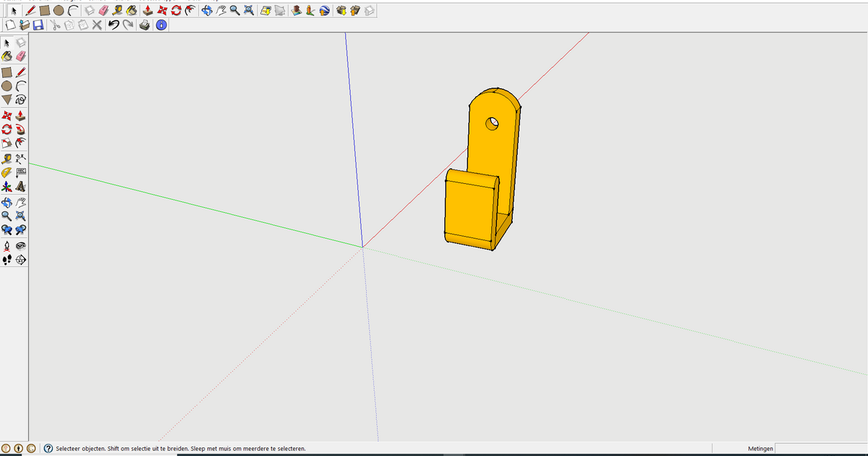Undo the last action

click(x=114, y=24)
